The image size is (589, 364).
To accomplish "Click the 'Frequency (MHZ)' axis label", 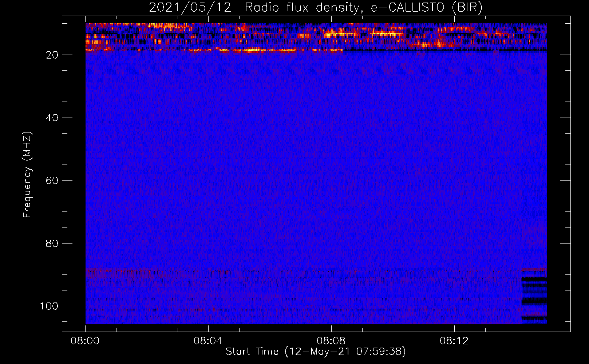I will pyautogui.click(x=27, y=175).
